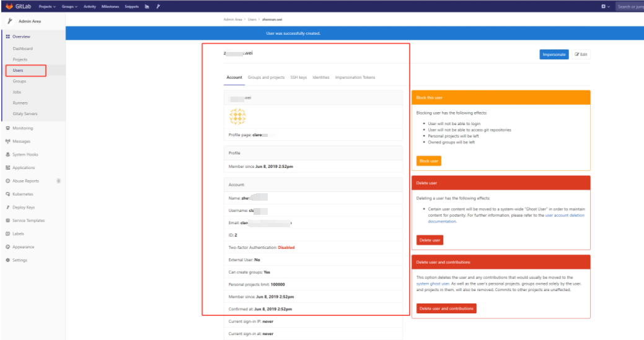Click the admin wrench icon in top bar
The image size is (644, 340).
point(158,7)
